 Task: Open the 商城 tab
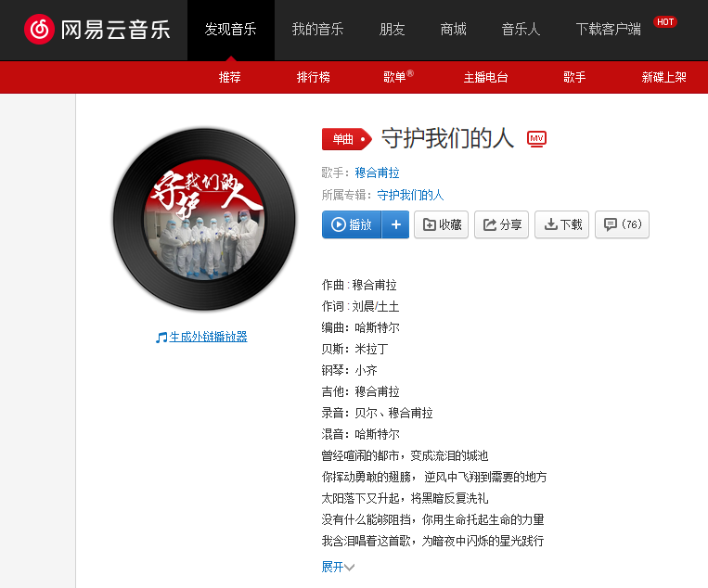coord(453,30)
